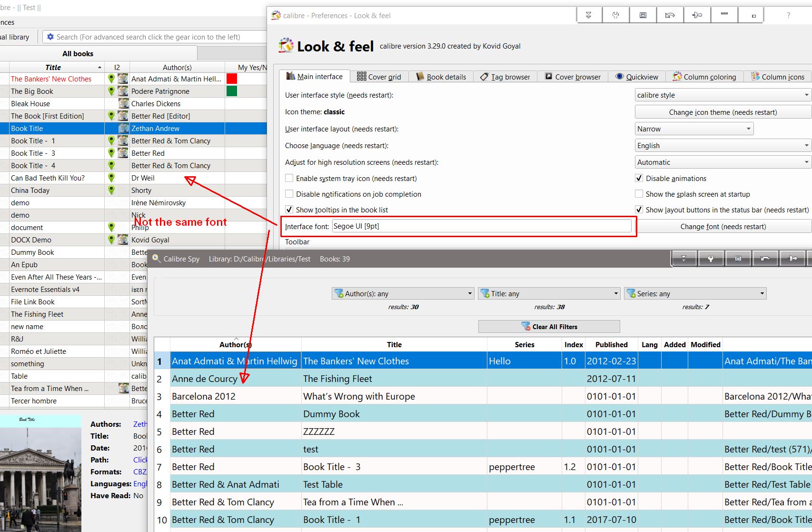Click the search gear icon in the main window

point(50,37)
